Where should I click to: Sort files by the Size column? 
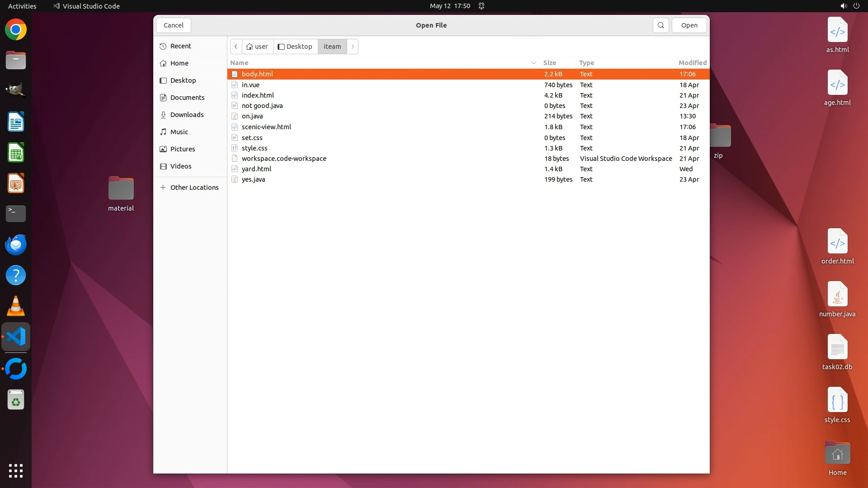click(x=549, y=63)
